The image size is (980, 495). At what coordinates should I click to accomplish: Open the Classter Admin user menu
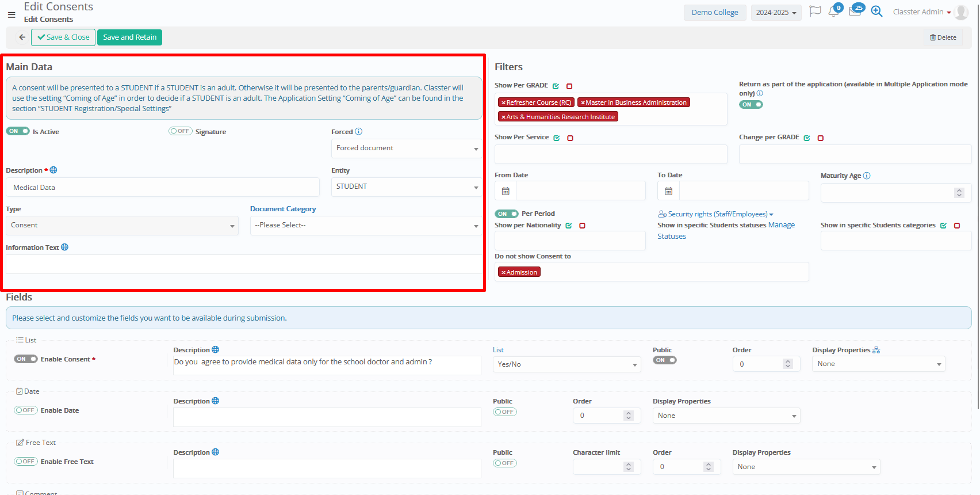921,12
